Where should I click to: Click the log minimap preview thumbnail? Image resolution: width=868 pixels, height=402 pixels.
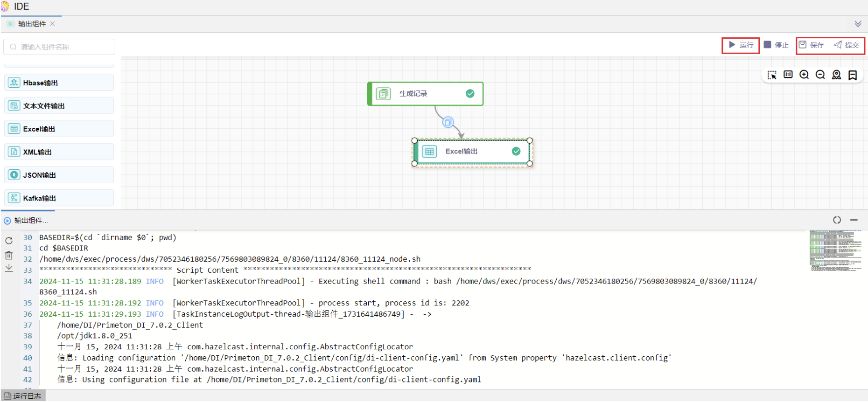click(x=835, y=250)
